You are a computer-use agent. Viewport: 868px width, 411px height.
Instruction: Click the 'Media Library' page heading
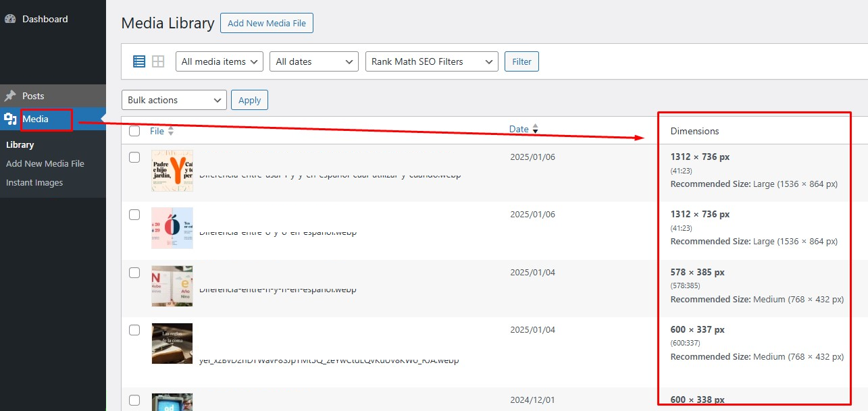(168, 24)
